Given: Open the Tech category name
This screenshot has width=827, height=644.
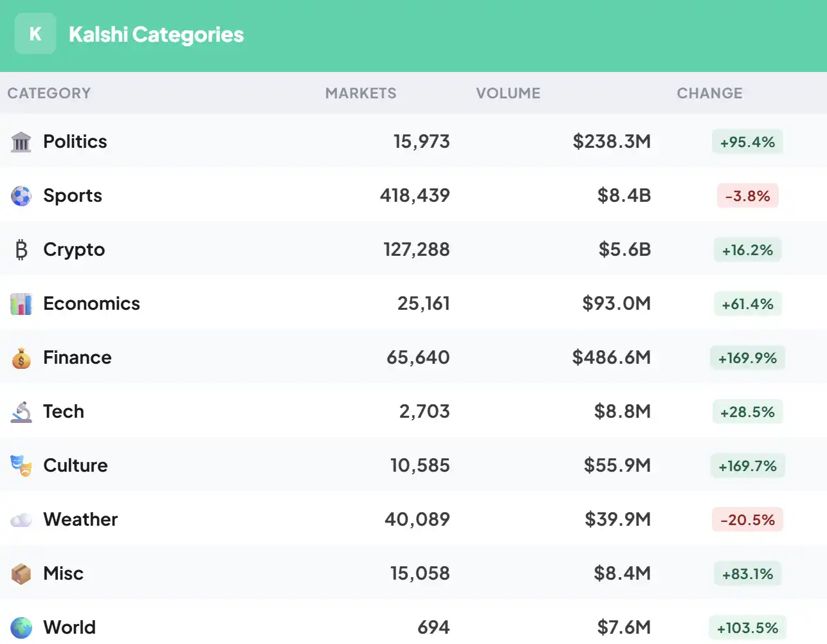Looking at the screenshot, I should pyautogui.click(x=64, y=411).
